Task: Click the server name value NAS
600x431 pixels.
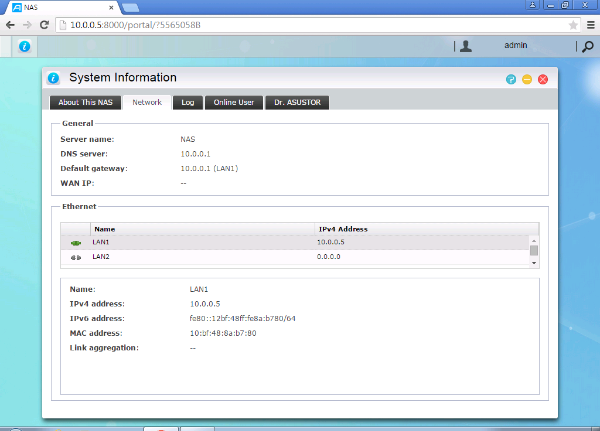Action: (188, 139)
